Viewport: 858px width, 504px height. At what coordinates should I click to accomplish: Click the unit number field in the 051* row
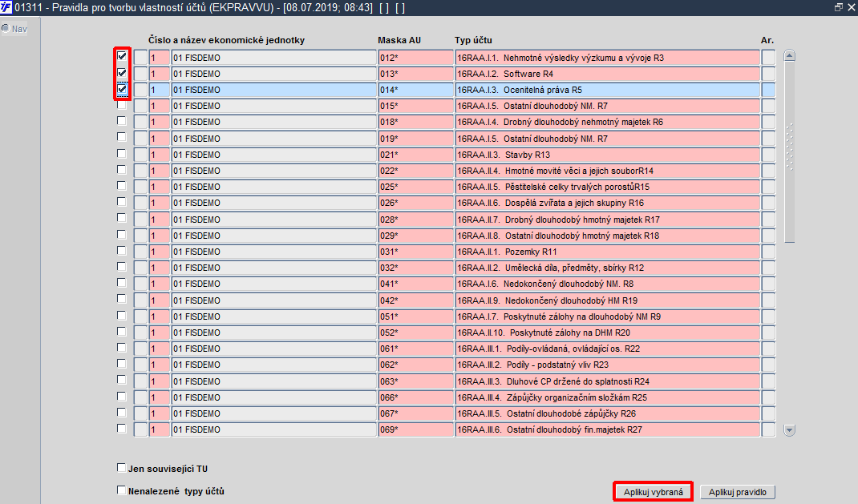click(160, 317)
